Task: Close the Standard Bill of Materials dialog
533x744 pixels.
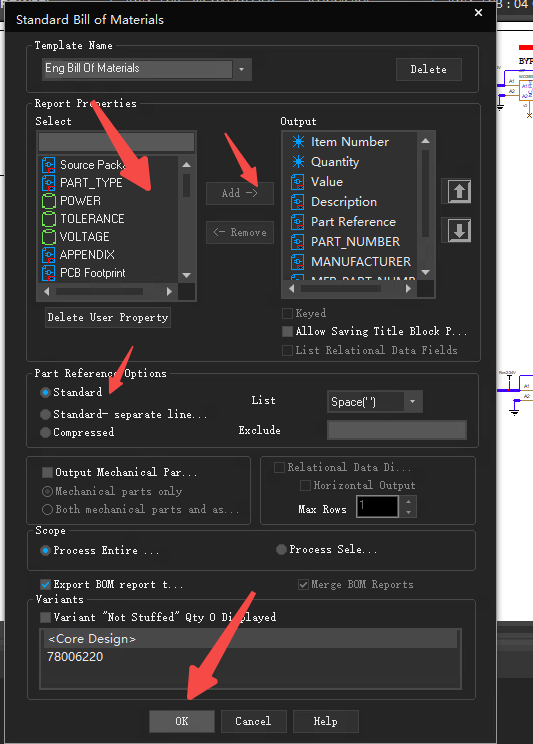Action: (x=478, y=13)
